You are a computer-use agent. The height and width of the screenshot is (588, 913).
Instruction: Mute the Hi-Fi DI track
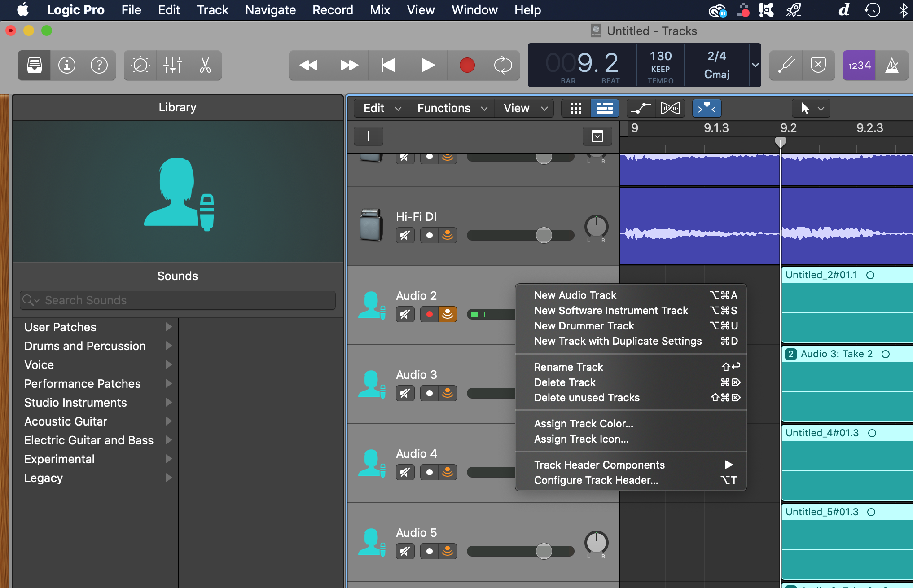click(x=405, y=235)
